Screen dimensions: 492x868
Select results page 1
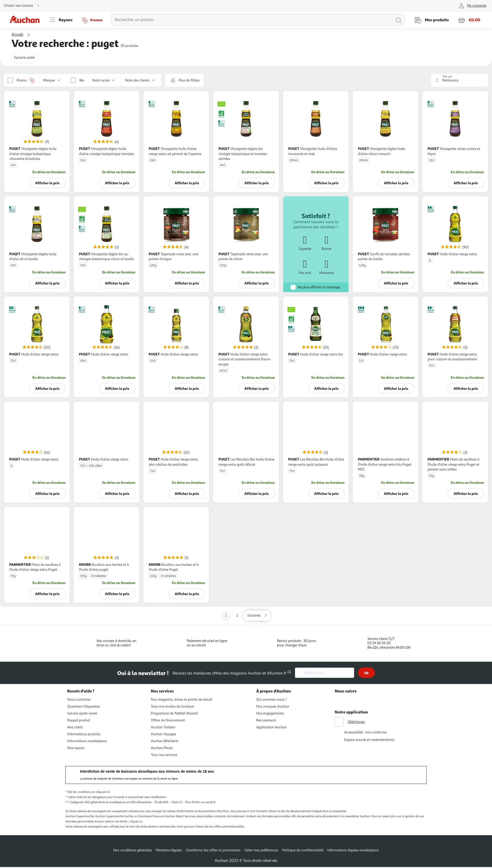point(226,615)
